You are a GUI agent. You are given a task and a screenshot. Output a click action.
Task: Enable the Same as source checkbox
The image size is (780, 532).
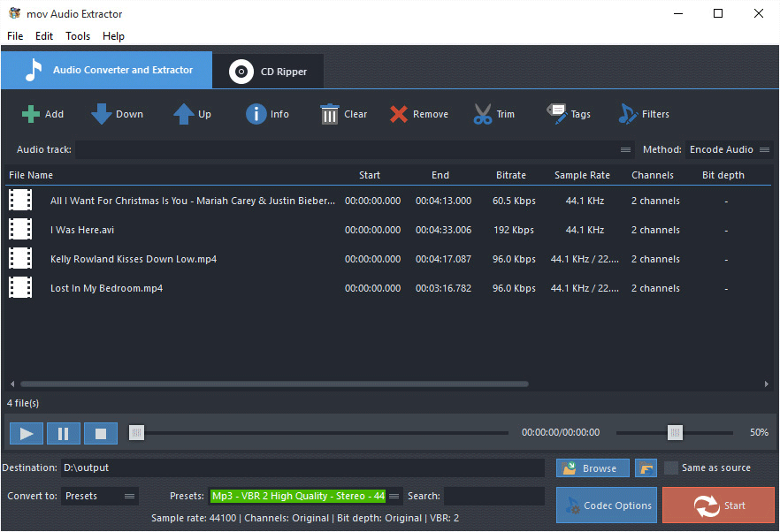coord(670,467)
